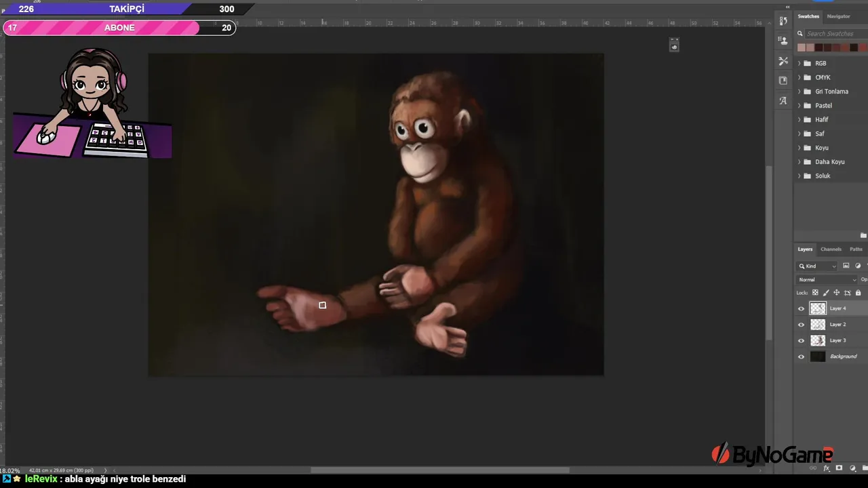Screen dimensions: 868x488
Task: Expand the Gri Tonlama swatch group
Action: [799, 91]
